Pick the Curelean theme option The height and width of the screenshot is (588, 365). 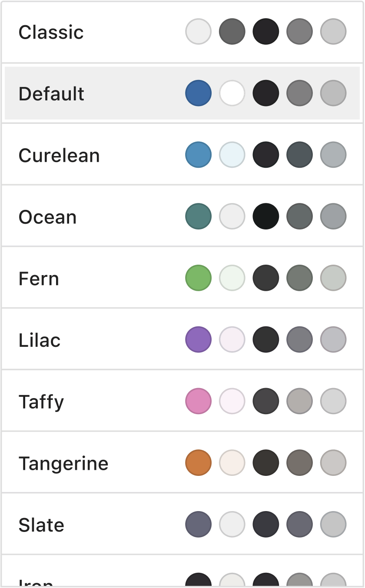[x=59, y=156]
